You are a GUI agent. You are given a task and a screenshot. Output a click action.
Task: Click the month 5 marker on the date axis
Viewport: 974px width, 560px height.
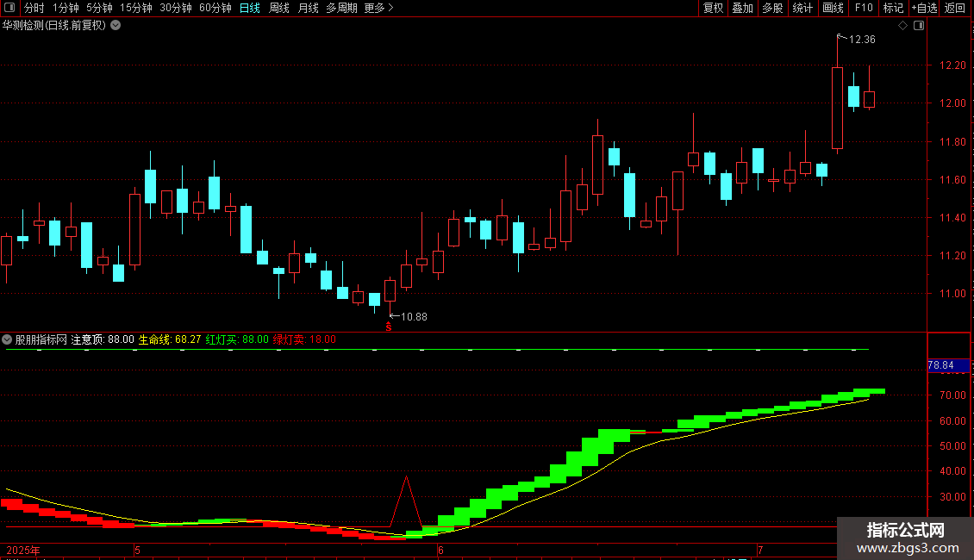coord(137,550)
